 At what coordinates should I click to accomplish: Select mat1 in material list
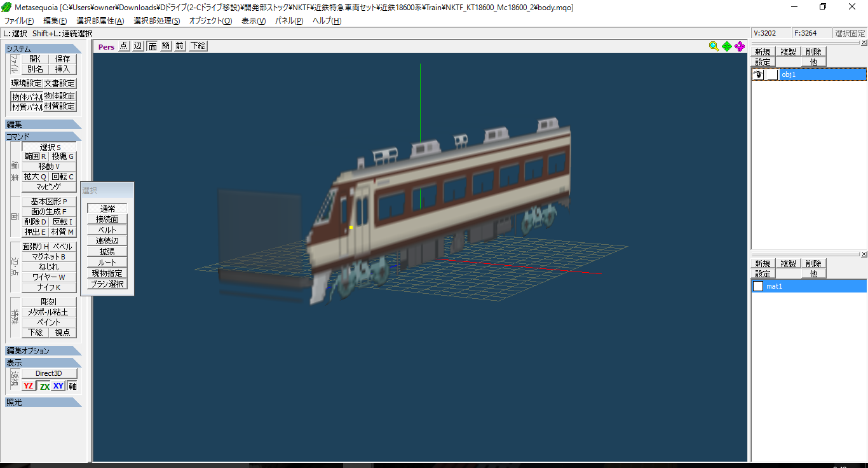(x=816, y=286)
